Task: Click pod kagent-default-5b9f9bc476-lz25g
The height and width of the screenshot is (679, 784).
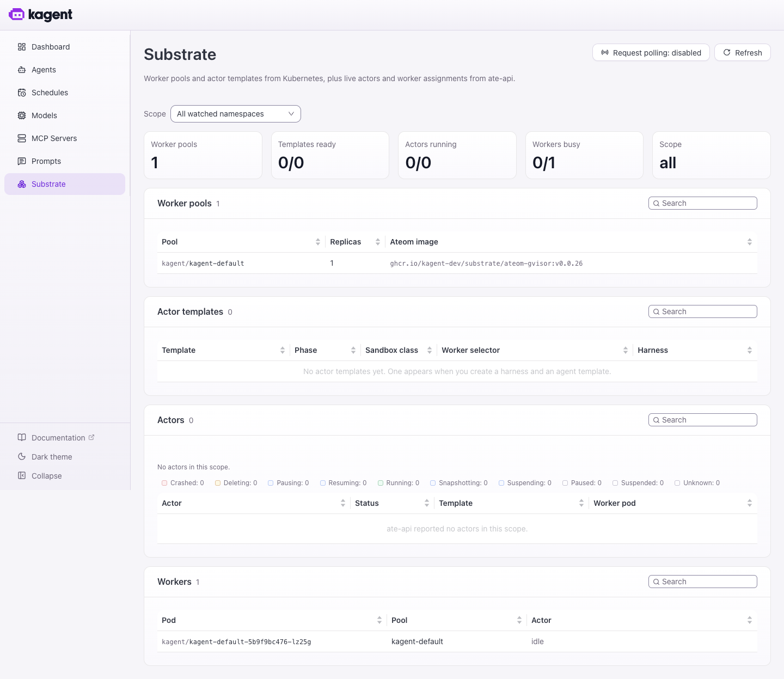Action: point(236,641)
